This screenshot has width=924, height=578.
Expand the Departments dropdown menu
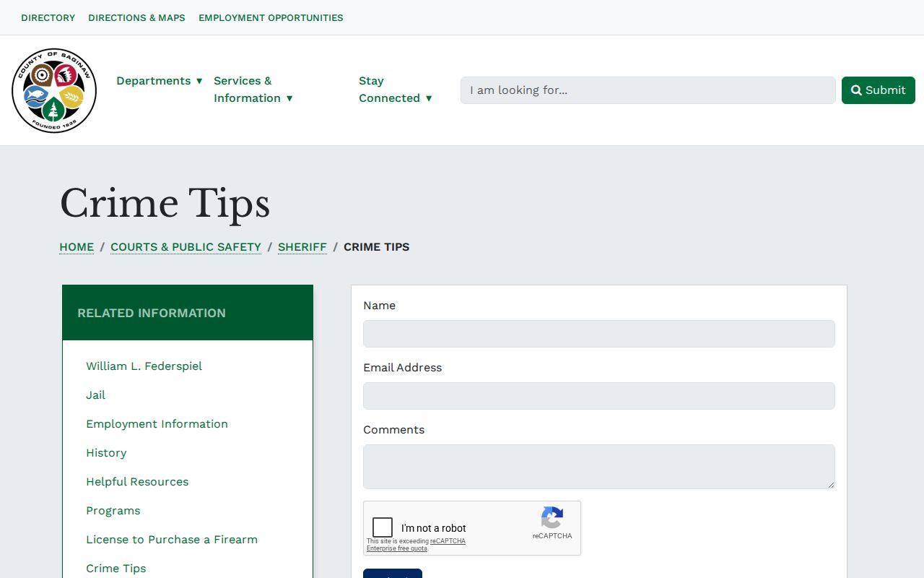coord(160,81)
